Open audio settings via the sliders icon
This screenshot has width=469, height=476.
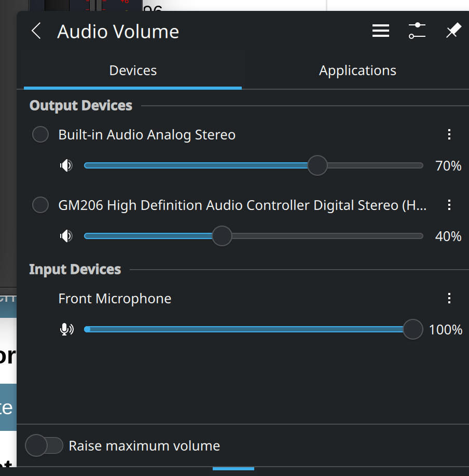(417, 31)
